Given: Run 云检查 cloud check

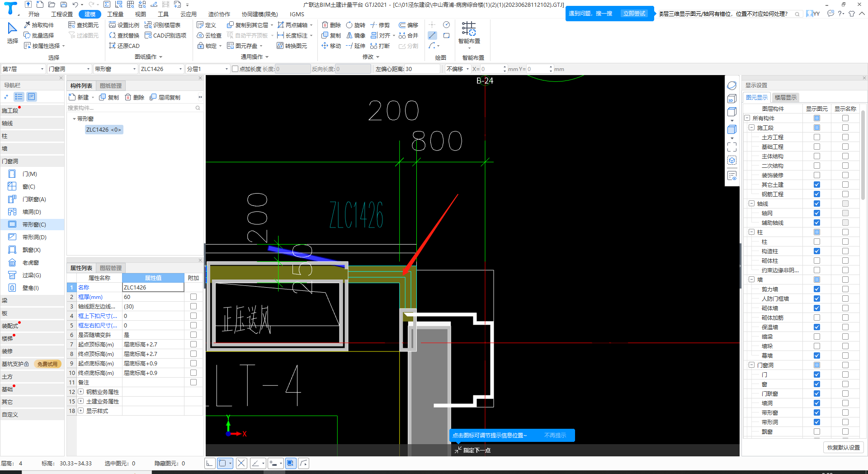Looking at the screenshot, I should (209, 35).
